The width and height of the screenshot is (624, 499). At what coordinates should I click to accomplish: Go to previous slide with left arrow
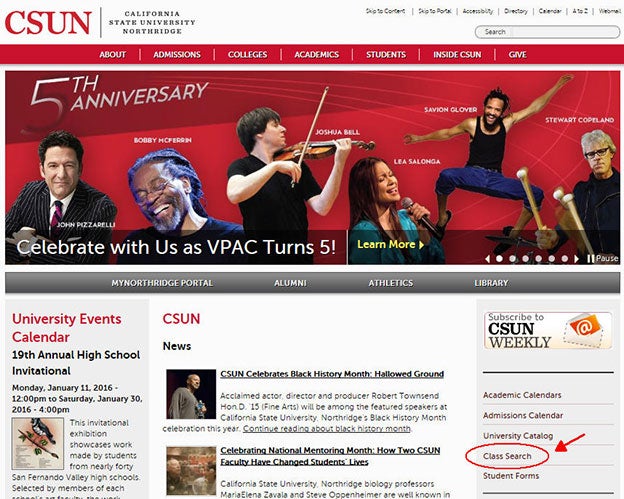pos(488,259)
